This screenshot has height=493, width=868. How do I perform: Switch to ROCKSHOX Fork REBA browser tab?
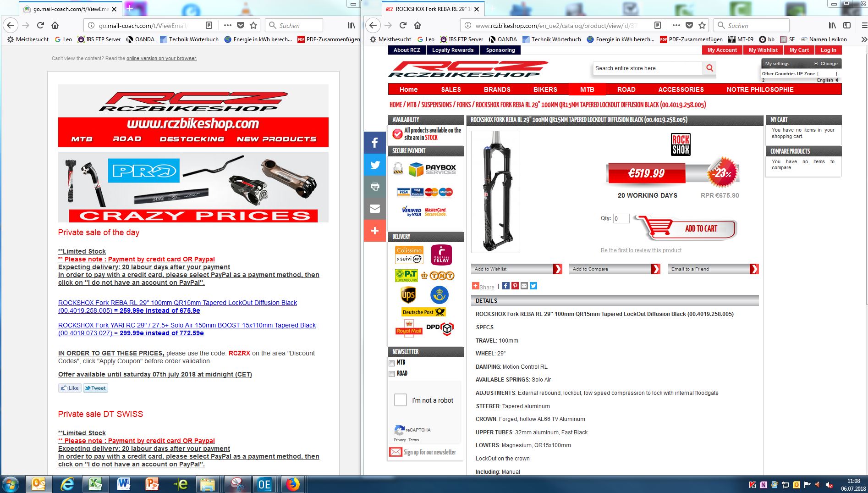pyautogui.click(x=433, y=9)
